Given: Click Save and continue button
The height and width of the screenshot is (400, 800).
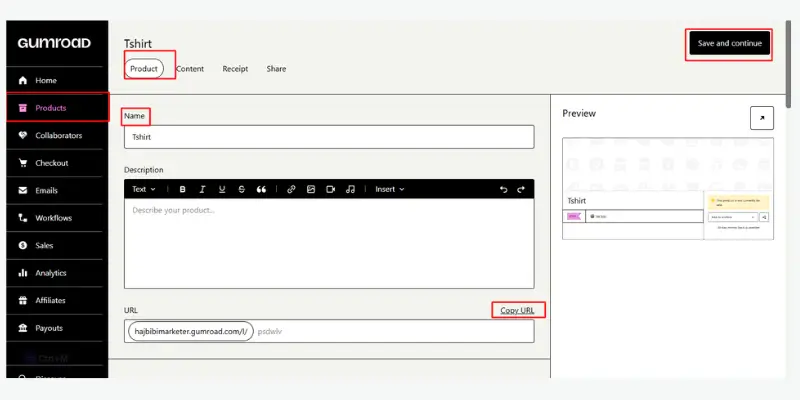Looking at the screenshot, I should 730,43.
